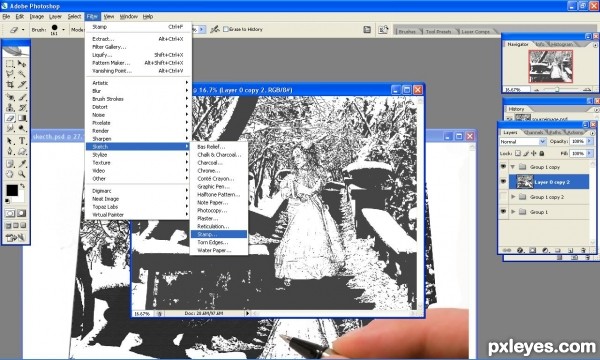Switch to the Channels tab
Viewport: 600px width, 360px height.
click(x=533, y=132)
